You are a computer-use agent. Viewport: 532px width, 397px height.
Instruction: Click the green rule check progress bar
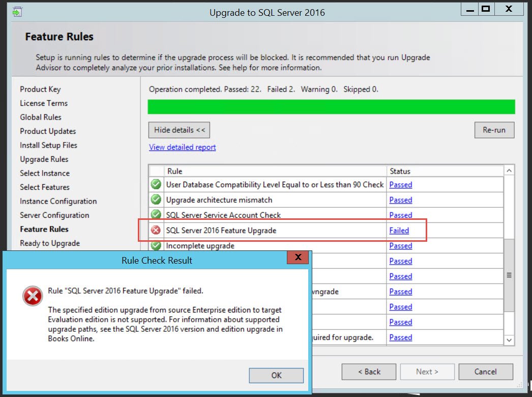tap(331, 107)
